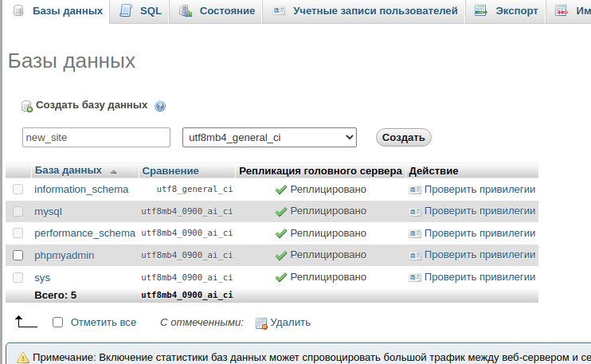Click the help icon beside Create database
The width and height of the screenshot is (591, 364).
160,106
